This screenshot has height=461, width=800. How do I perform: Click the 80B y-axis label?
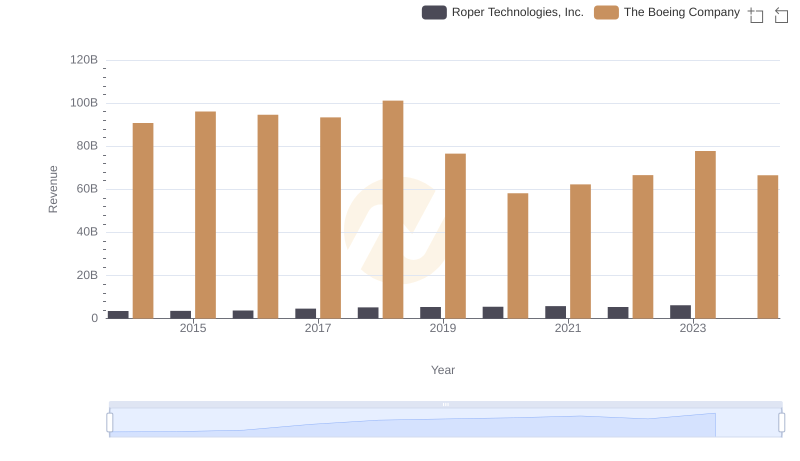tap(87, 146)
